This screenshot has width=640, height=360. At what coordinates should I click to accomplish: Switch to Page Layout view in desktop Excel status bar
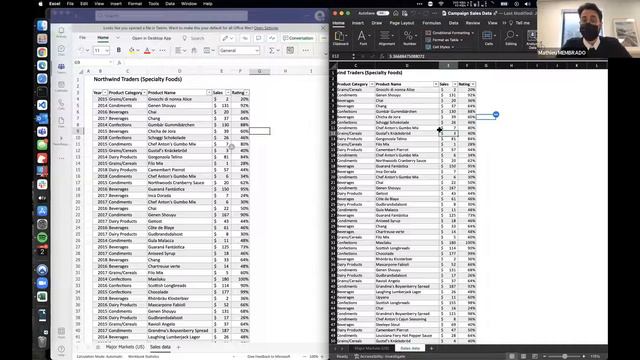click(523, 356)
